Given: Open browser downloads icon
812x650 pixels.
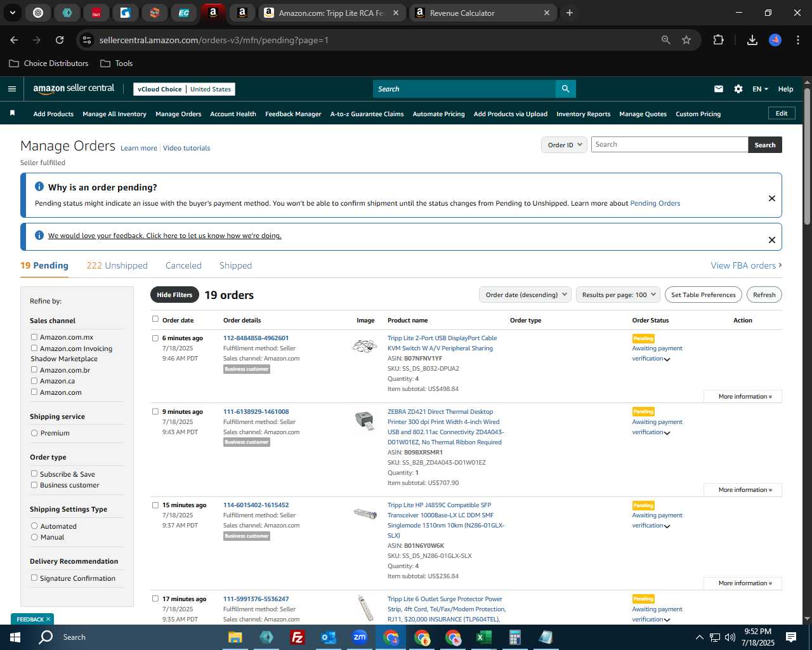Looking at the screenshot, I should tap(752, 40).
